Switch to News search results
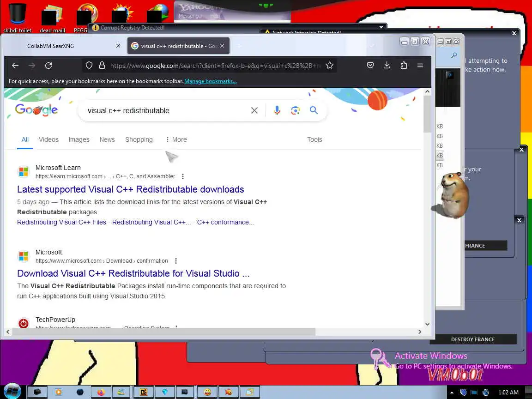The height and width of the screenshot is (399, 532). (x=107, y=140)
